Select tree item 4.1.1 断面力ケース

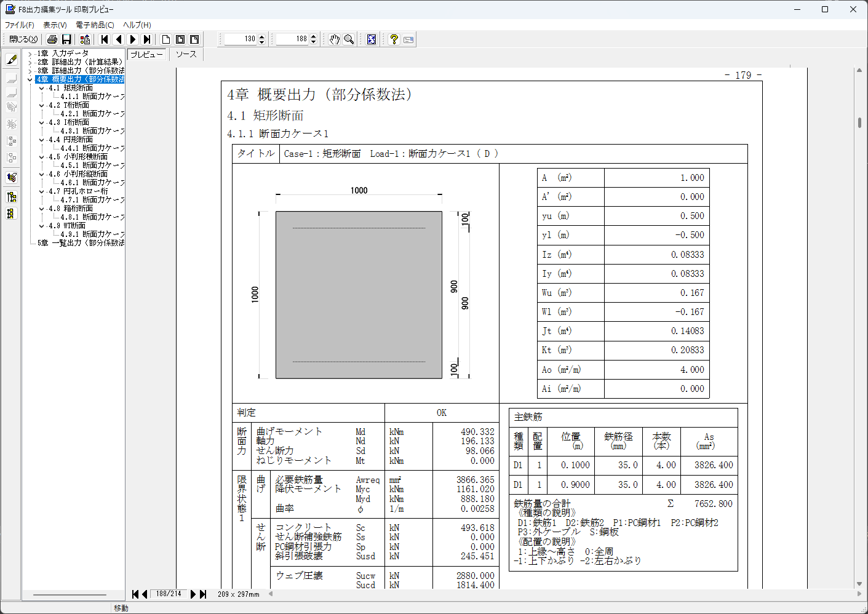92,97
